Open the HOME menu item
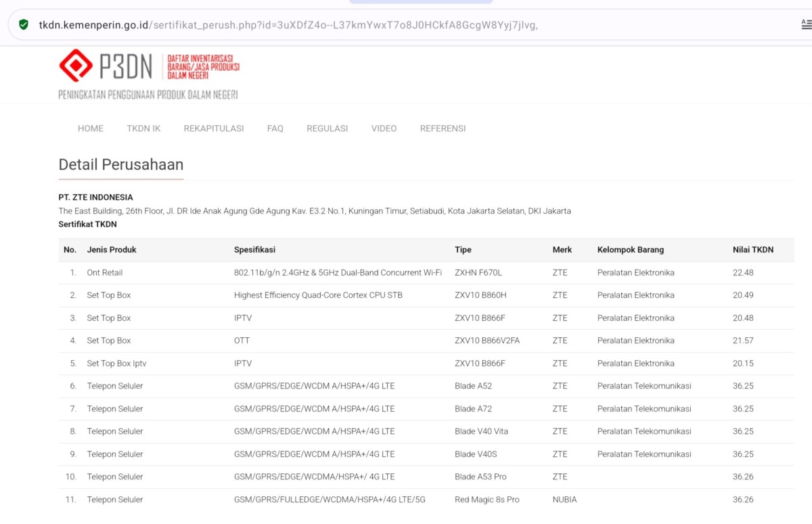The image size is (812, 524). 91,129
